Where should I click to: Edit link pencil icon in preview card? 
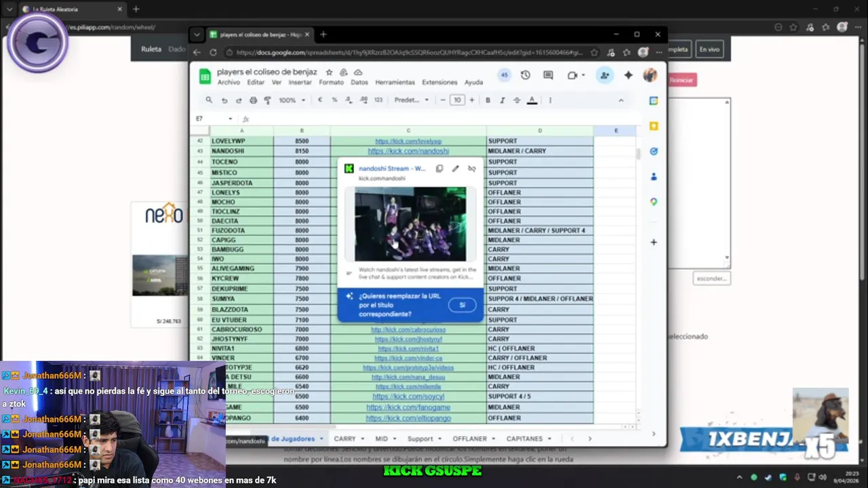[x=456, y=169]
